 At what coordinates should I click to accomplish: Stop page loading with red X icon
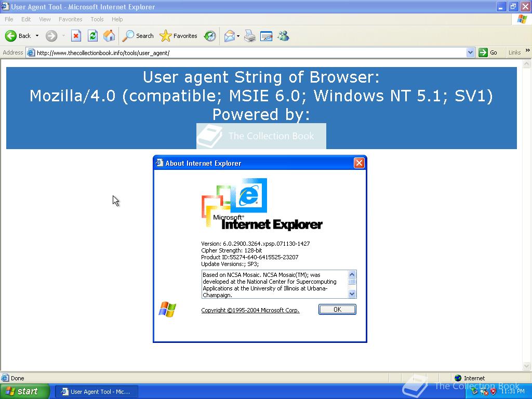76,36
